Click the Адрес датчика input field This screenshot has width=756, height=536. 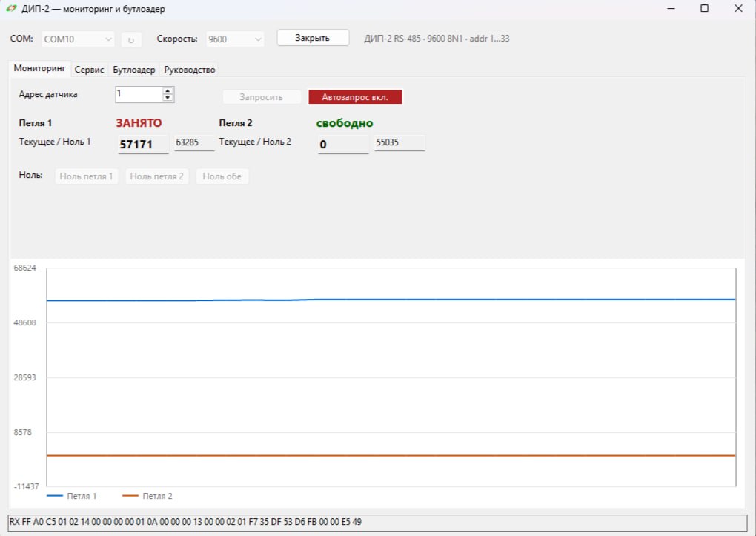[x=139, y=94]
